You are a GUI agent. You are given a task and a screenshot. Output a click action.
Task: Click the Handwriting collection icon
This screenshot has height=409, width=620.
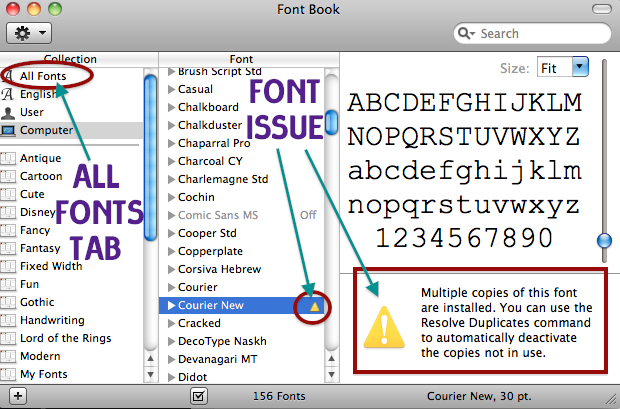8,320
